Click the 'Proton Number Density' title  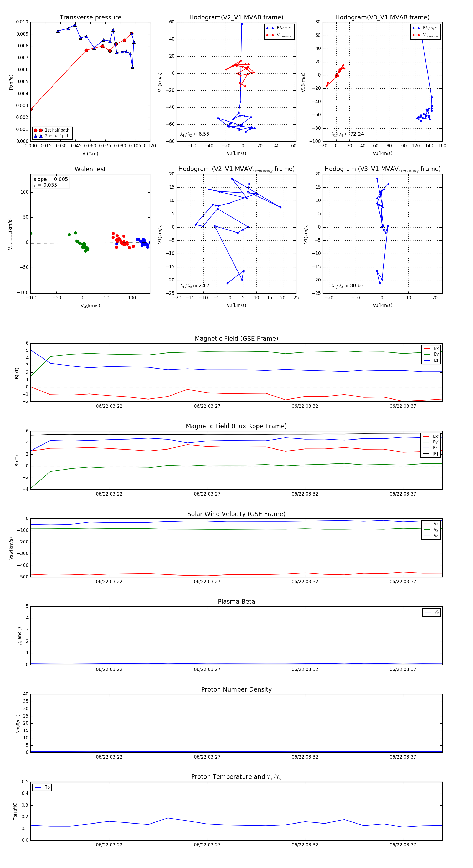pos(236,689)
